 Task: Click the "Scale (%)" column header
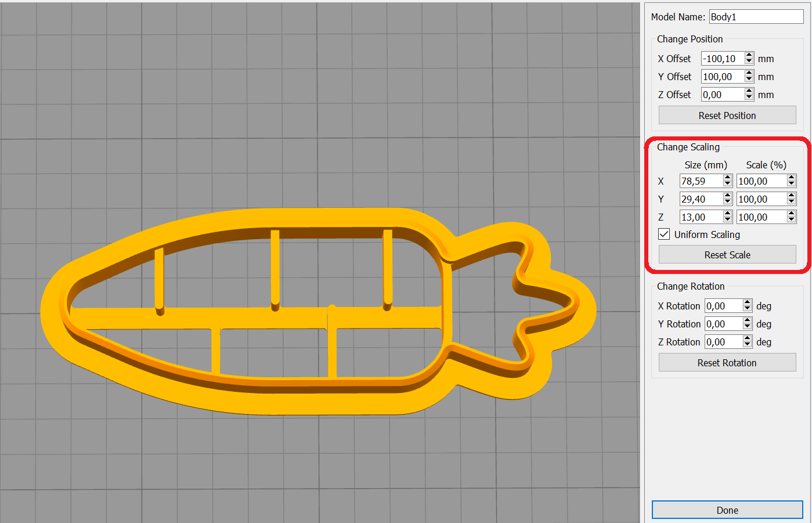(766, 165)
